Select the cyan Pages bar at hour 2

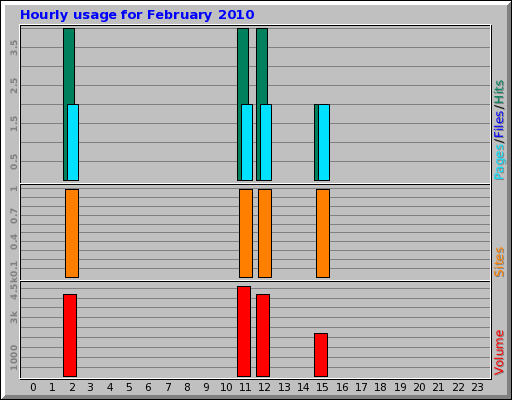73,142
